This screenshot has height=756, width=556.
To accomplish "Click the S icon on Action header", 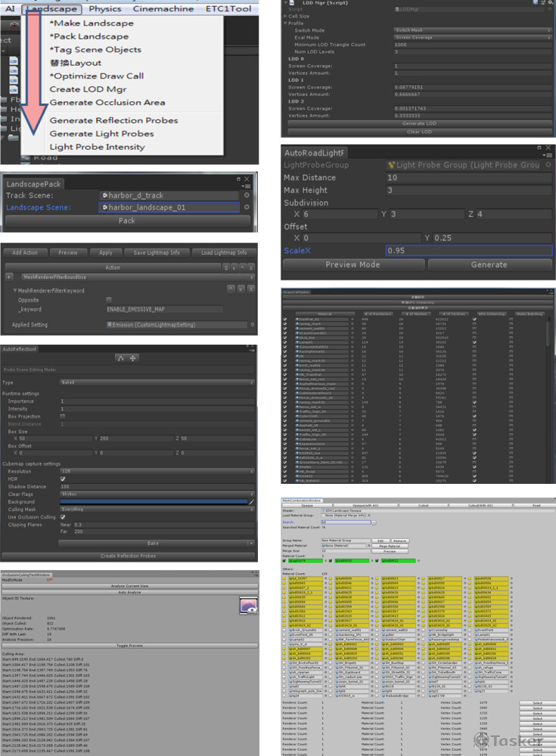I will click(226, 268).
